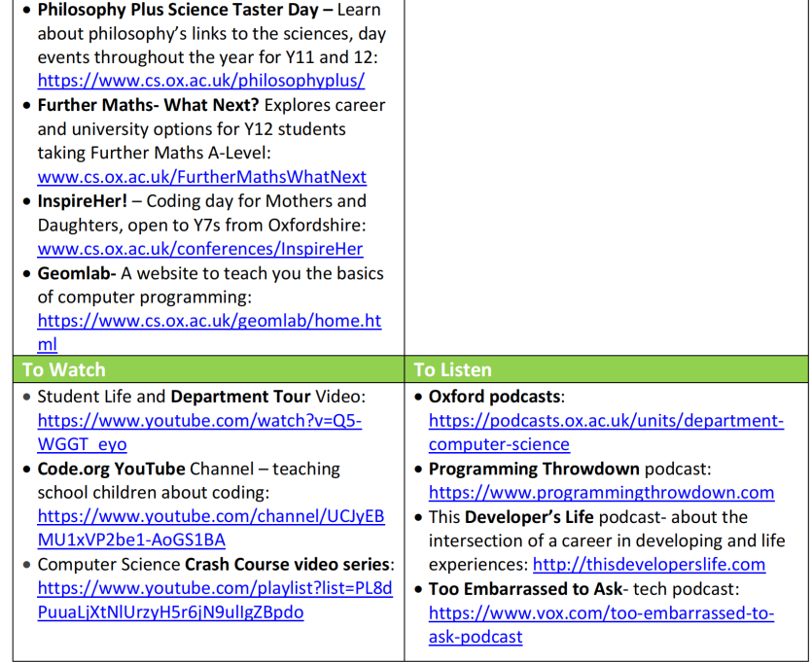The image size is (812, 662).
Task: Visit the Oxford podcasts department link
Action: 606,433
